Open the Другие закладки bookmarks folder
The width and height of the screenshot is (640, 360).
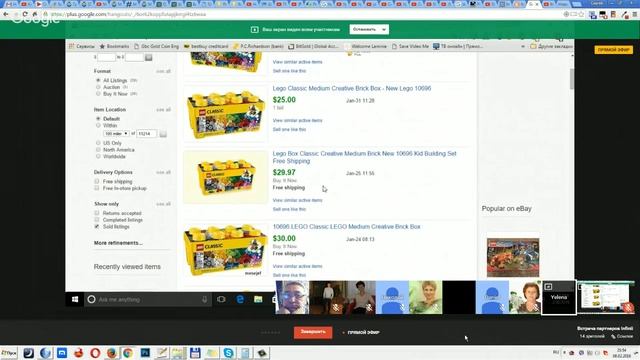click(551, 47)
